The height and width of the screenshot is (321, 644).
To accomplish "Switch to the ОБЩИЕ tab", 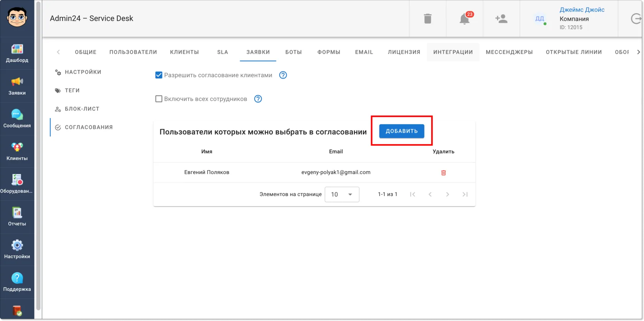I will coord(85,52).
